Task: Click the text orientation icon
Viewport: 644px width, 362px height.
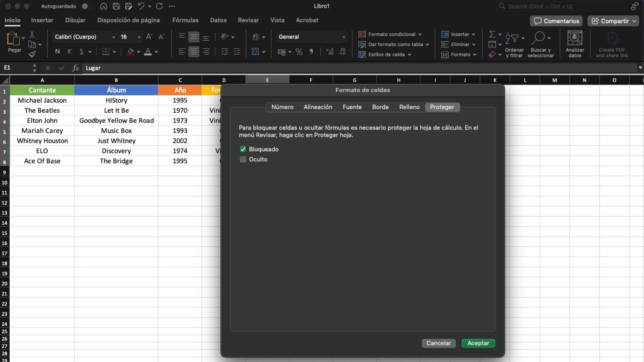Action: pyautogui.click(x=225, y=37)
